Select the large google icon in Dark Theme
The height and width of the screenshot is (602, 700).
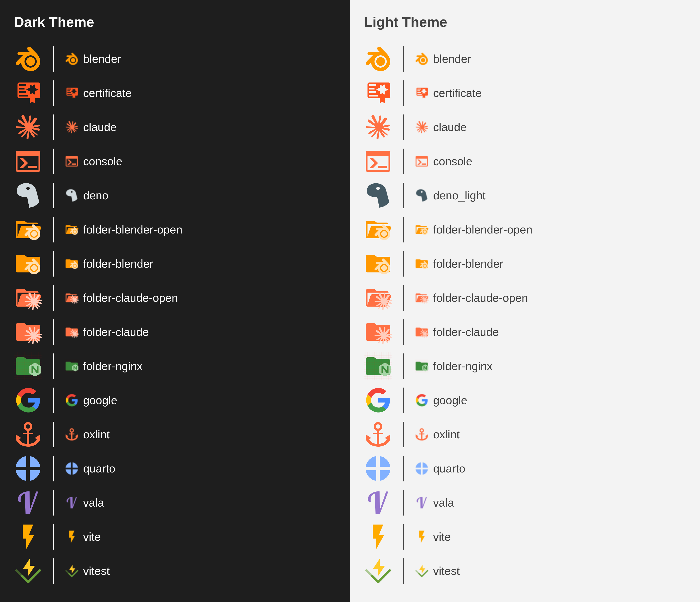click(28, 400)
